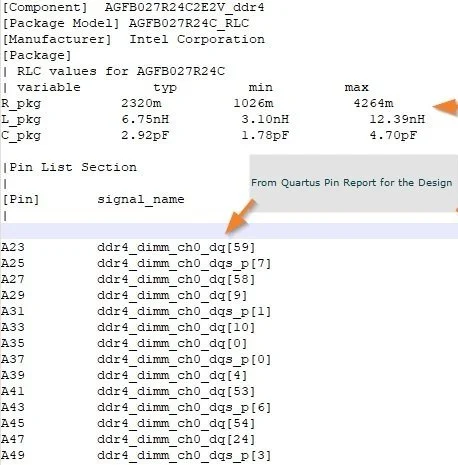Click R_pkg typ value 2320m
Screen dimensions: 458x465
(141, 103)
